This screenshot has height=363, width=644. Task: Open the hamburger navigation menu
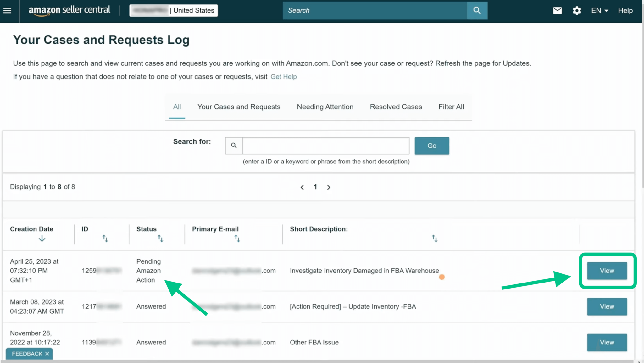[x=7, y=10]
